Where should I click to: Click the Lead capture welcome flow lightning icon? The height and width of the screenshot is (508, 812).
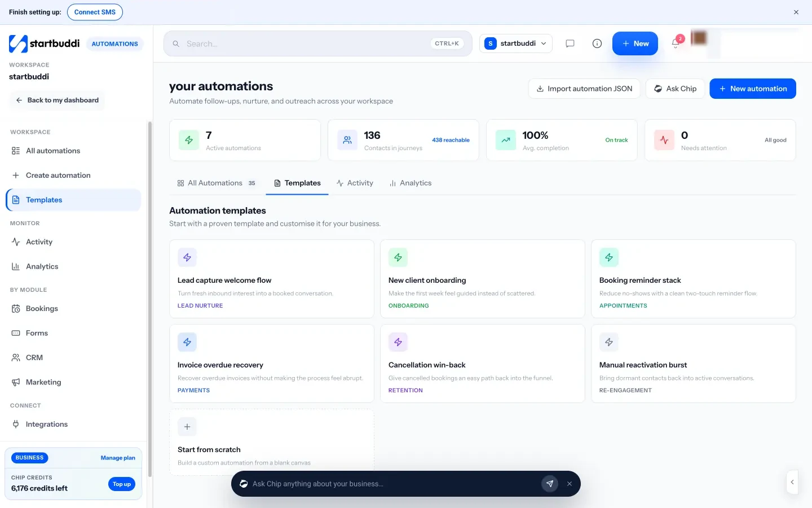click(187, 257)
